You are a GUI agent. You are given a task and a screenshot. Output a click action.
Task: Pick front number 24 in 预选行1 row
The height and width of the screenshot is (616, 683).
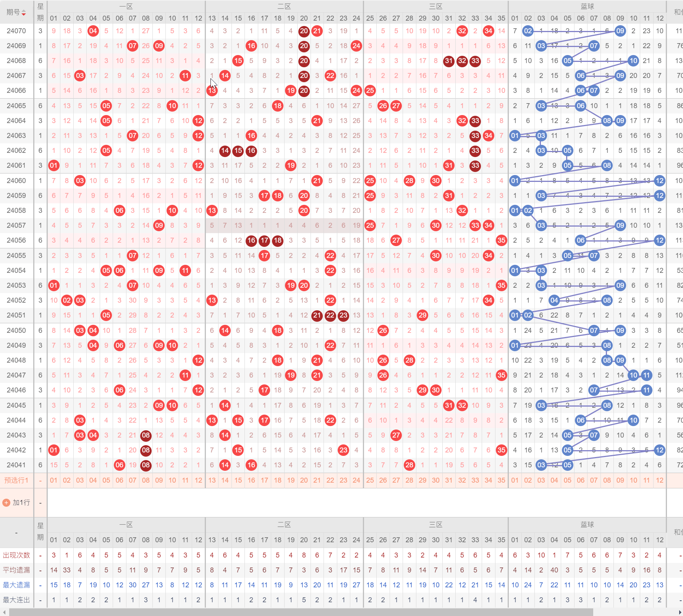[356, 480]
